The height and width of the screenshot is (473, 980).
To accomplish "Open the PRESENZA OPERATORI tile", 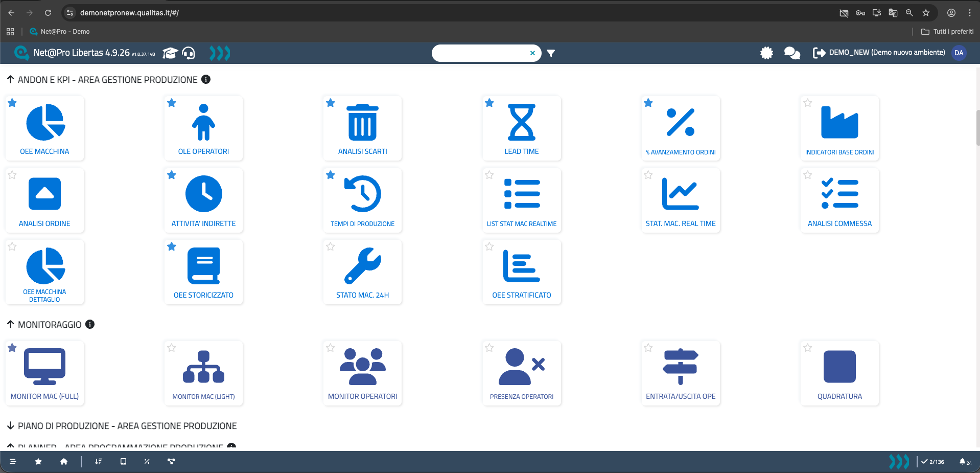I will click(522, 373).
